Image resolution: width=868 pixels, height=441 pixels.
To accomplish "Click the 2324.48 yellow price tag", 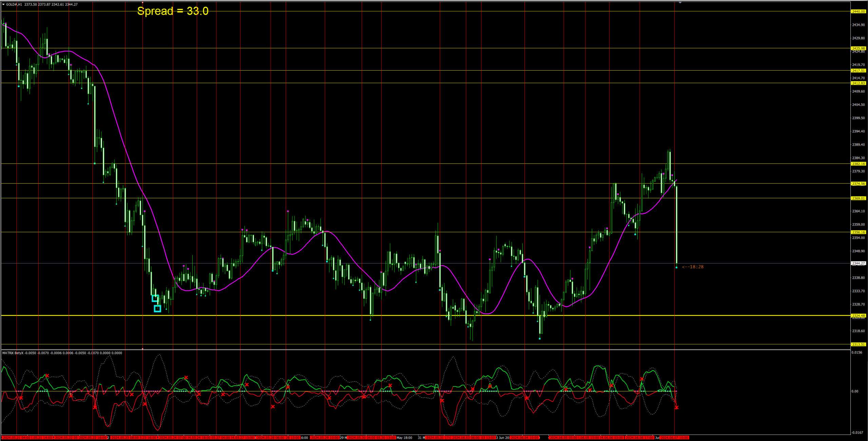I will click(858, 316).
